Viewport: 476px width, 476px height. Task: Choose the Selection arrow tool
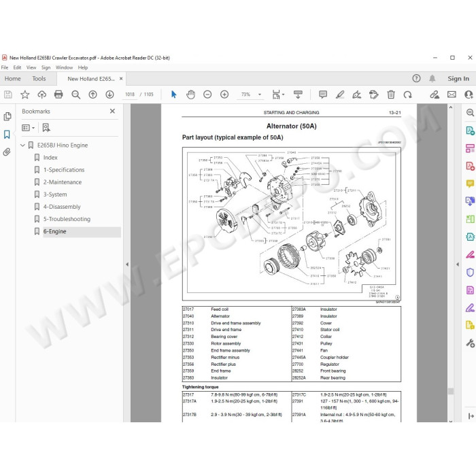(x=173, y=95)
